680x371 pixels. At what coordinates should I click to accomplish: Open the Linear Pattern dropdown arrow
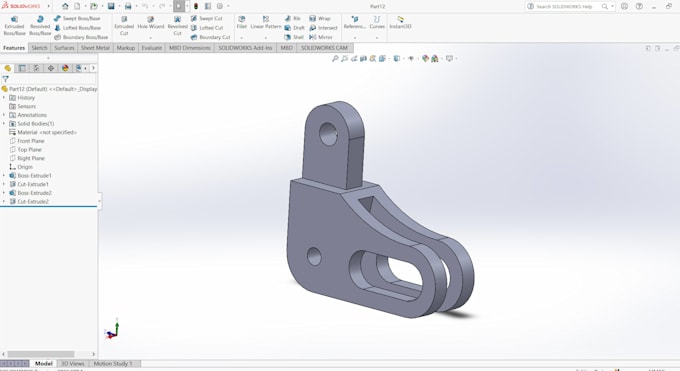pos(266,38)
